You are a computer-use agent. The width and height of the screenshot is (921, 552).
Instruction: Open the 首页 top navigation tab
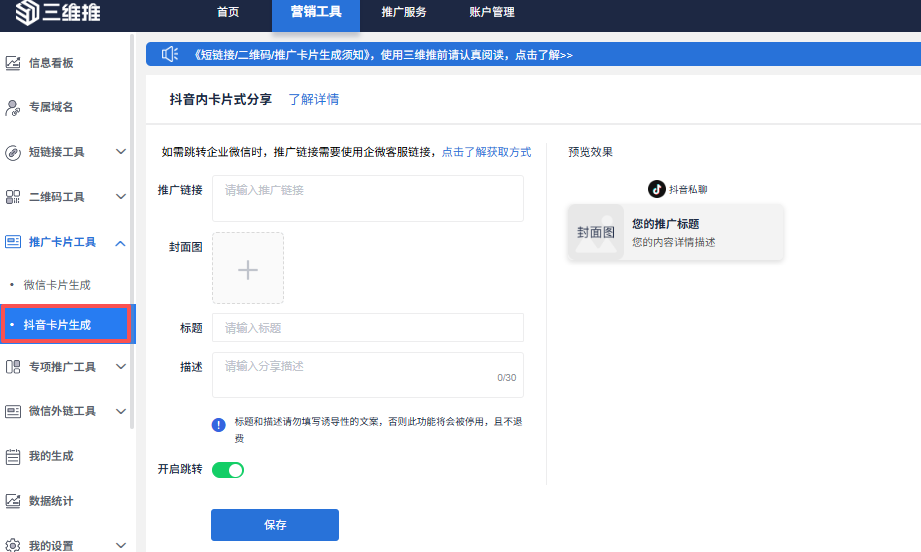[228, 13]
